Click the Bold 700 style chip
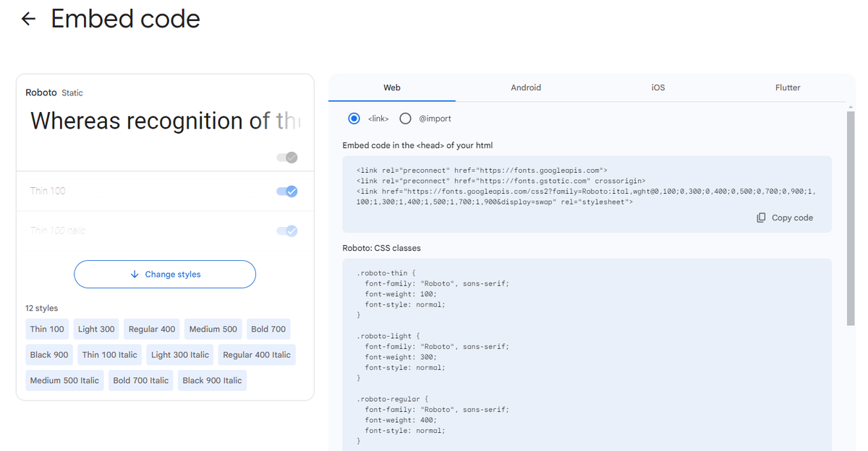 click(x=268, y=330)
